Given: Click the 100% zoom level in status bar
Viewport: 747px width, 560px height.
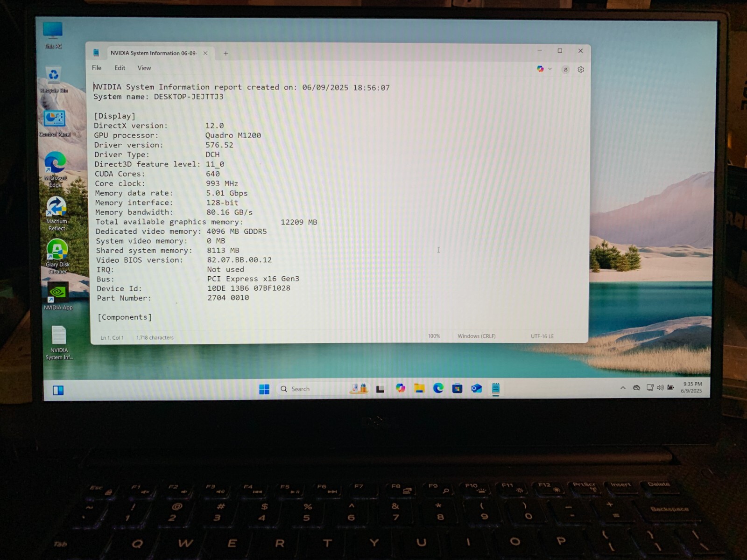Looking at the screenshot, I should (434, 336).
